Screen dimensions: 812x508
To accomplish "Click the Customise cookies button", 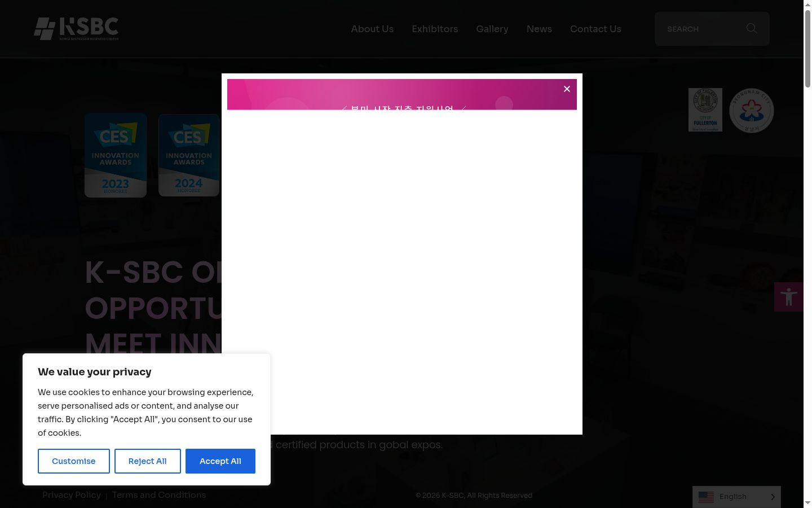I will [x=74, y=461].
